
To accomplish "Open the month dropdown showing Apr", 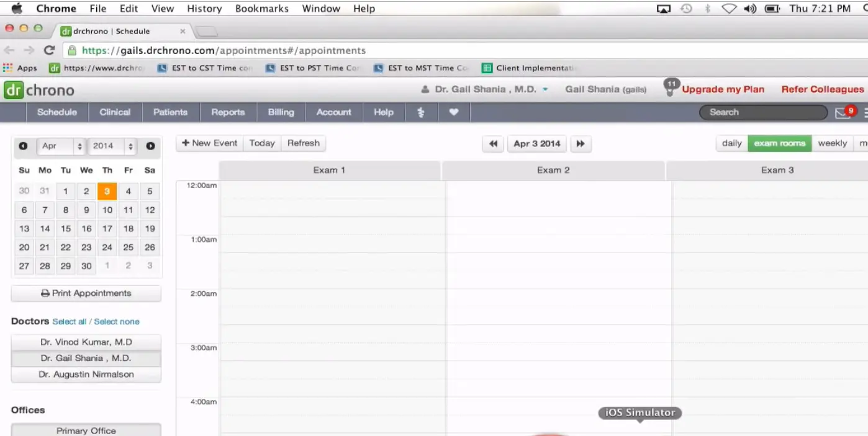I will coord(61,146).
